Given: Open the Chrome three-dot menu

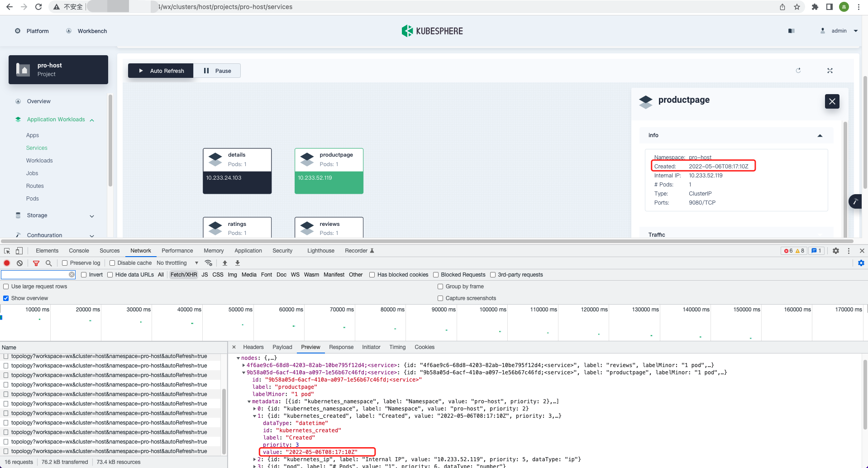Looking at the screenshot, I should pyautogui.click(x=858, y=7).
